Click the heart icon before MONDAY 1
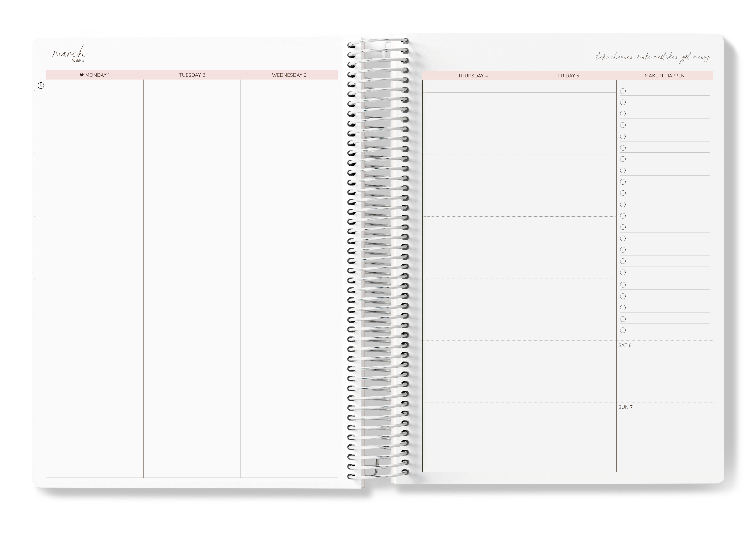The width and height of the screenshot is (756, 535). pos(82,75)
